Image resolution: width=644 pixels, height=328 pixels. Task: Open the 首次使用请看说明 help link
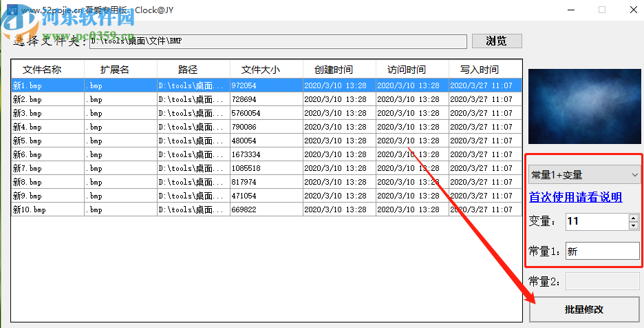click(575, 197)
